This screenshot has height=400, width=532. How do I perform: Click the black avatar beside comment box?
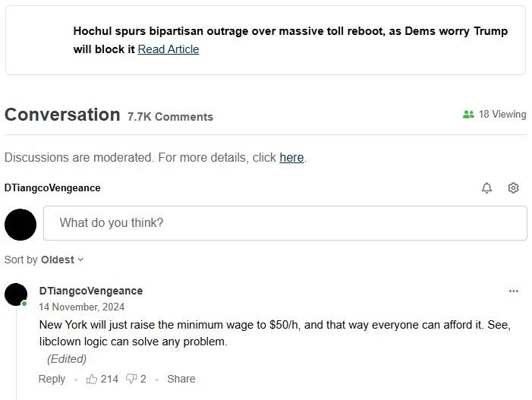pyautogui.click(x=20, y=225)
